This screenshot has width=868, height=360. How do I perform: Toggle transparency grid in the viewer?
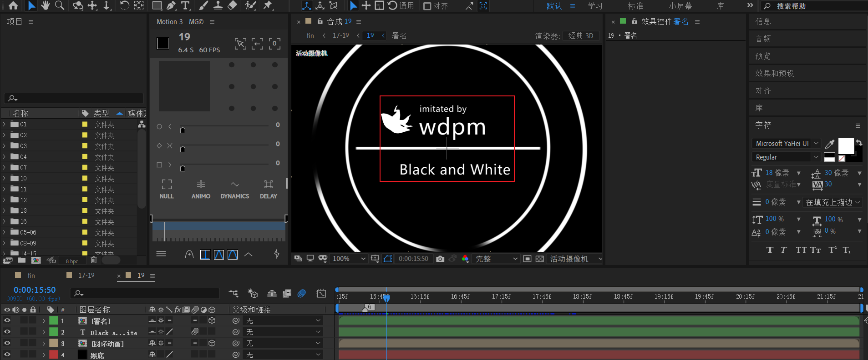click(539, 259)
